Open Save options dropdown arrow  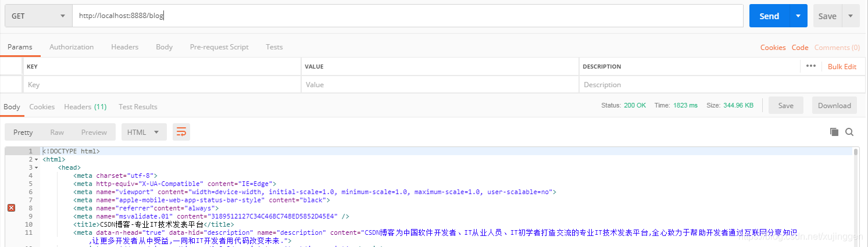coord(851,16)
